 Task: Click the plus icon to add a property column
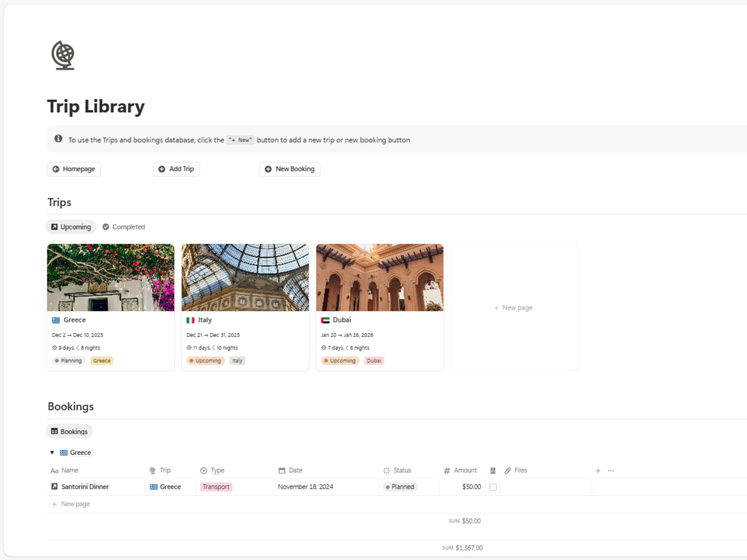point(598,470)
